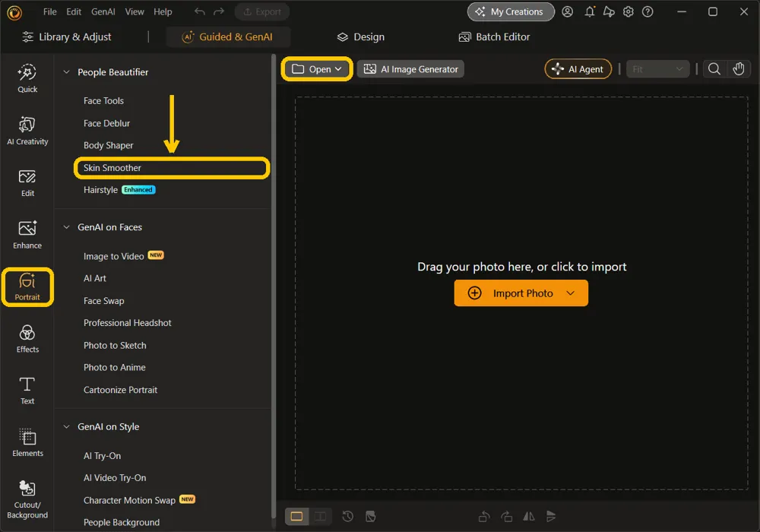Image resolution: width=760 pixels, height=532 pixels.
Task: Open the AI Image Generator
Action: click(410, 69)
